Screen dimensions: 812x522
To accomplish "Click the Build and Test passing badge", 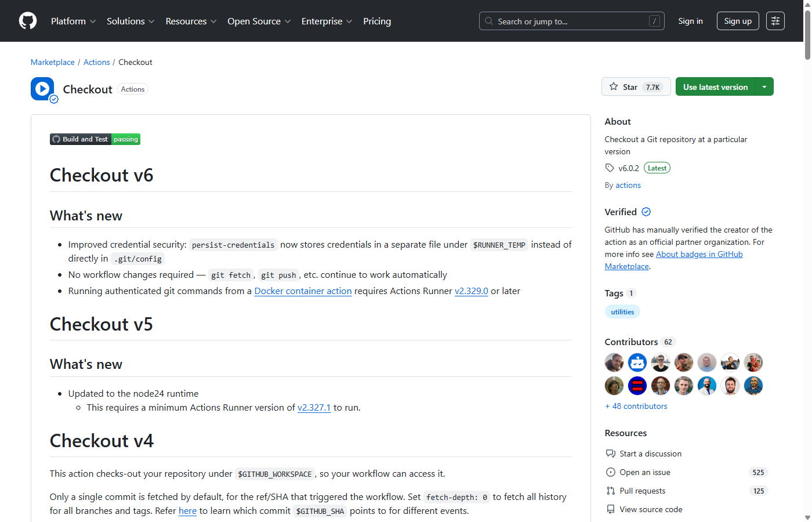I will click(95, 139).
